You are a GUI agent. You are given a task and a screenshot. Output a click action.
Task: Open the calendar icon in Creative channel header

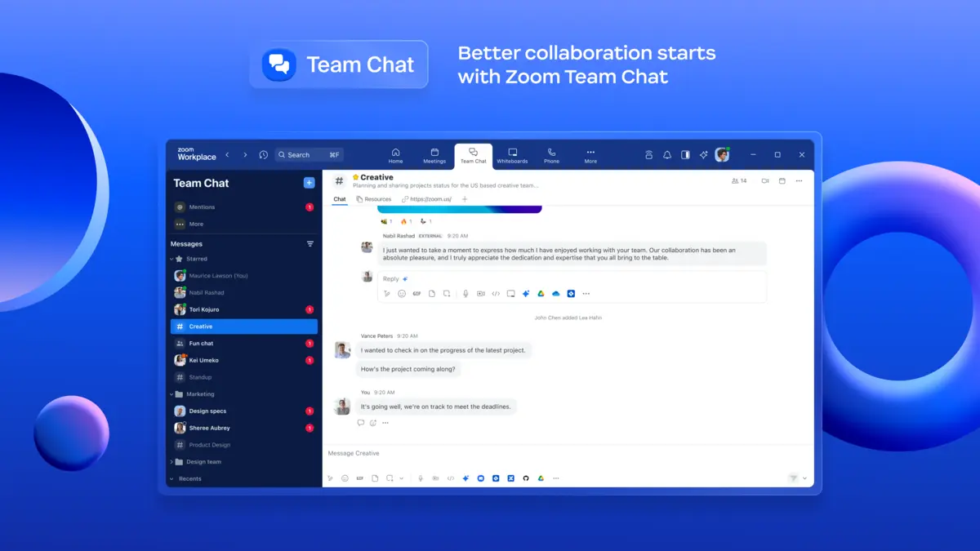pyautogui.click(x=782, y=180)
